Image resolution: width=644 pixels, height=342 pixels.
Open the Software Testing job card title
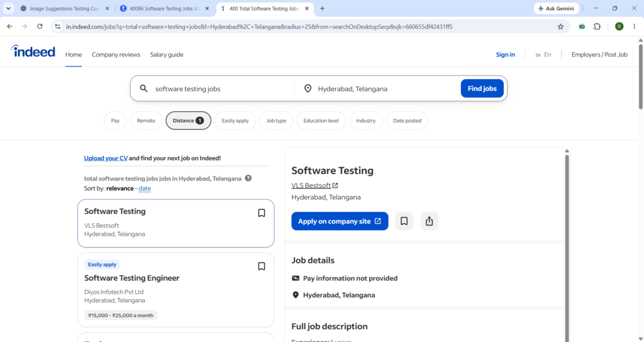coord(115,211)
